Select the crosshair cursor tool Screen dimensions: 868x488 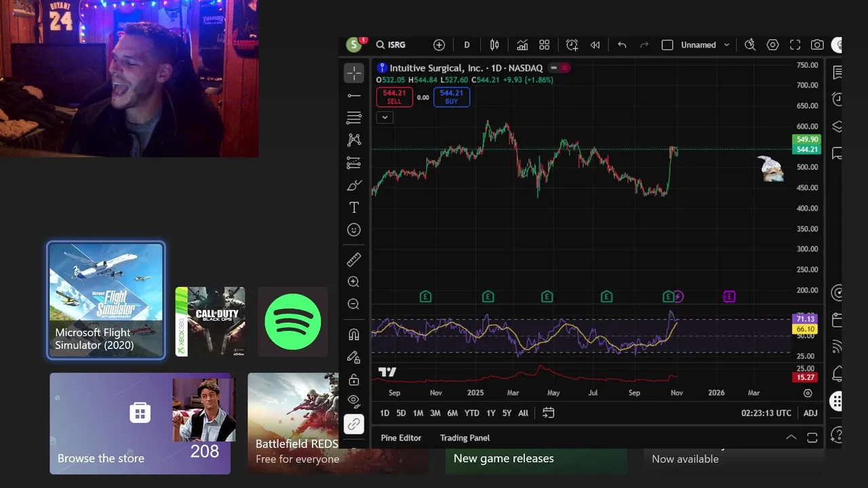354,73
